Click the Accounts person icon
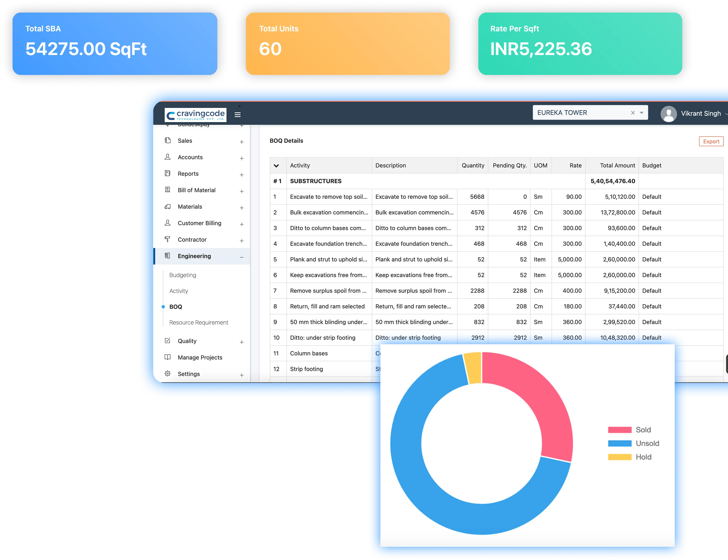728x560 pixels. click(168, 157)
